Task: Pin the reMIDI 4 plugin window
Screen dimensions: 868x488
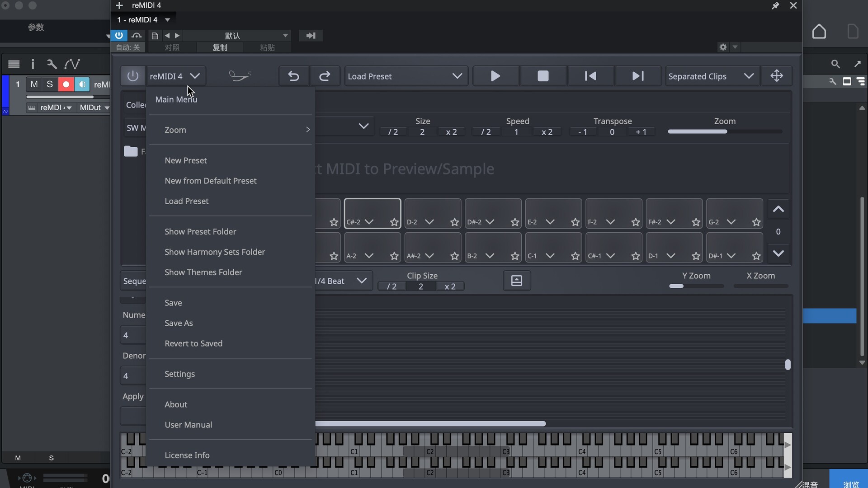Action: pyautogui.click(x=775, y=5)
